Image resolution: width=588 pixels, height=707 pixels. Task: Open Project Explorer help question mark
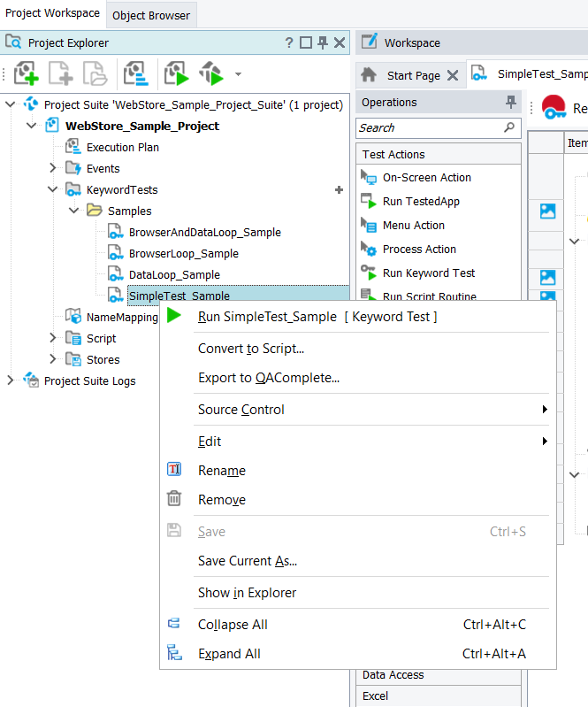click(x=289, y=42)
